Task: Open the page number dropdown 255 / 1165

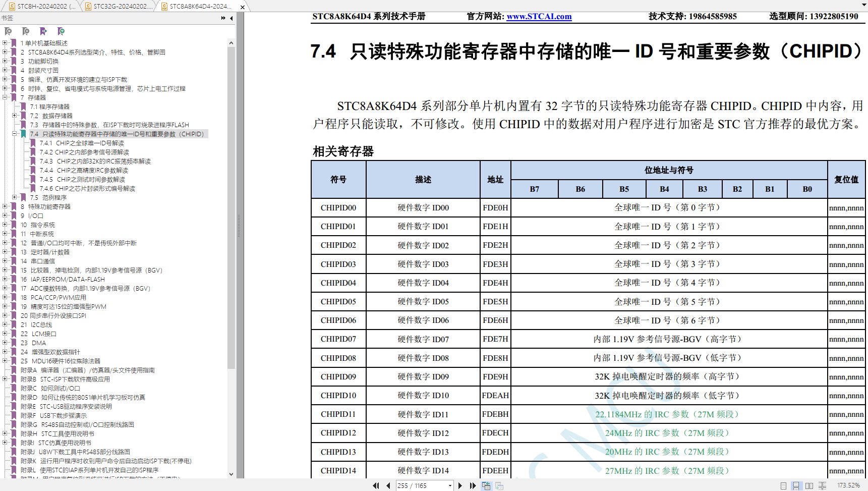Action: coord(450,485)
